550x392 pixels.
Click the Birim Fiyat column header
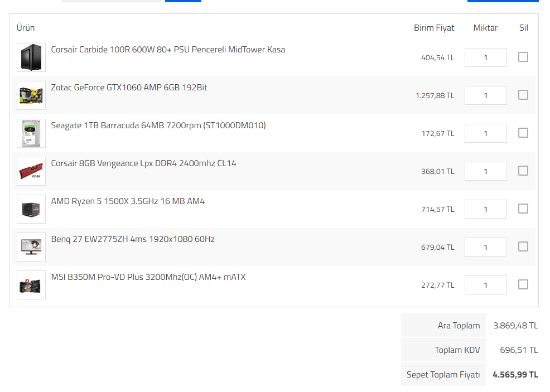pos(434,28)
